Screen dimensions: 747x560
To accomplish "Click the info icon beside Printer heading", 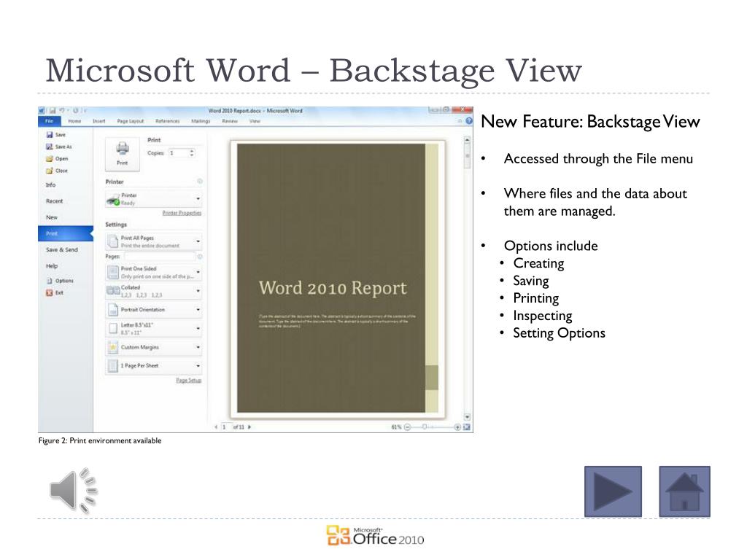I will [200, 181].
